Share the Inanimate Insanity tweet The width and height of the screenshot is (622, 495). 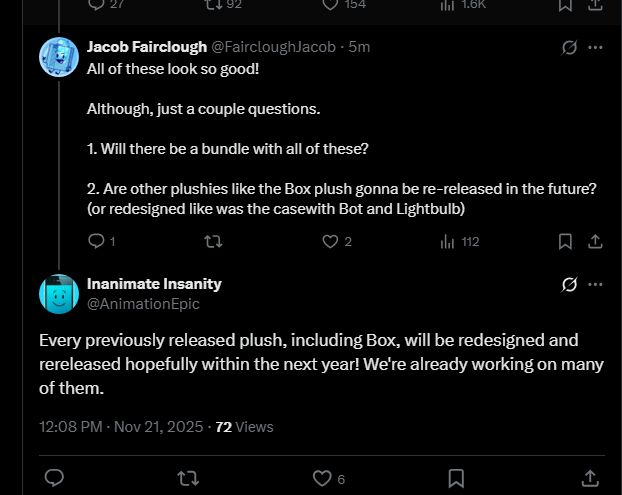[x=590, y=478]
